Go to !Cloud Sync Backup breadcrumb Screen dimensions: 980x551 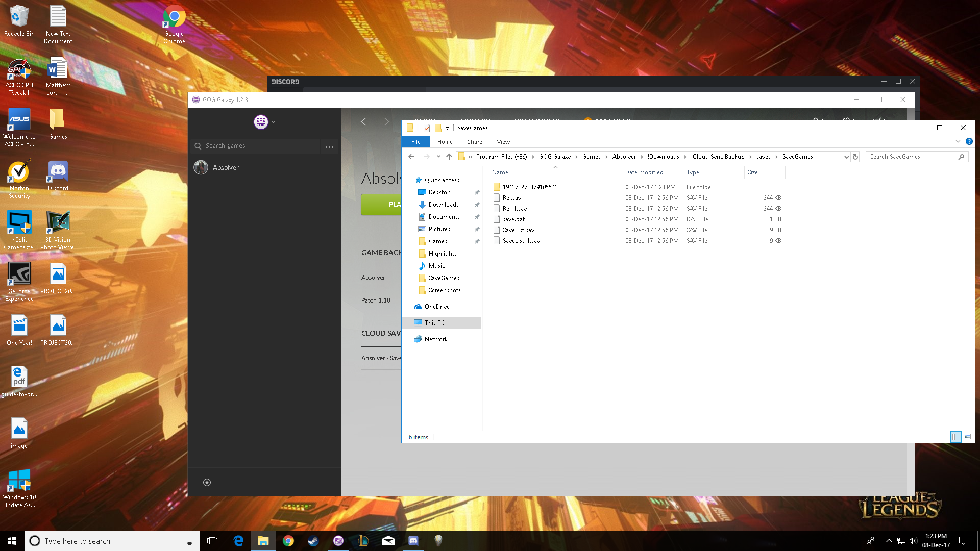717,157
